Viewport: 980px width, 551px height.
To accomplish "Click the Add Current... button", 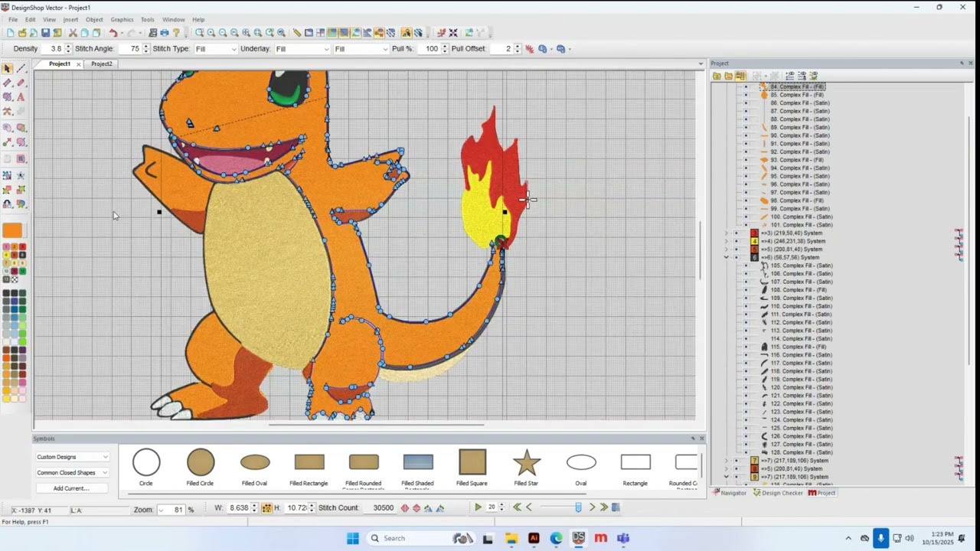I will (71, 488).
